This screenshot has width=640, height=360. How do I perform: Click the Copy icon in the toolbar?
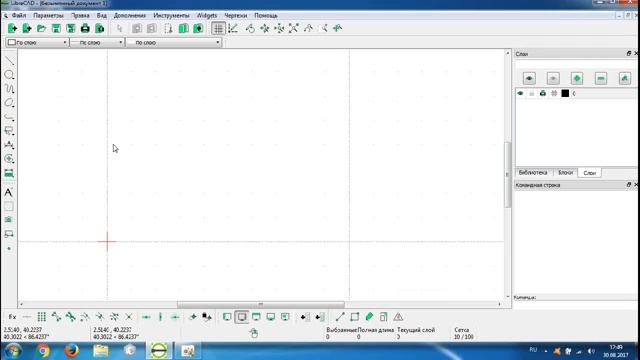click(x=183, y=28)
